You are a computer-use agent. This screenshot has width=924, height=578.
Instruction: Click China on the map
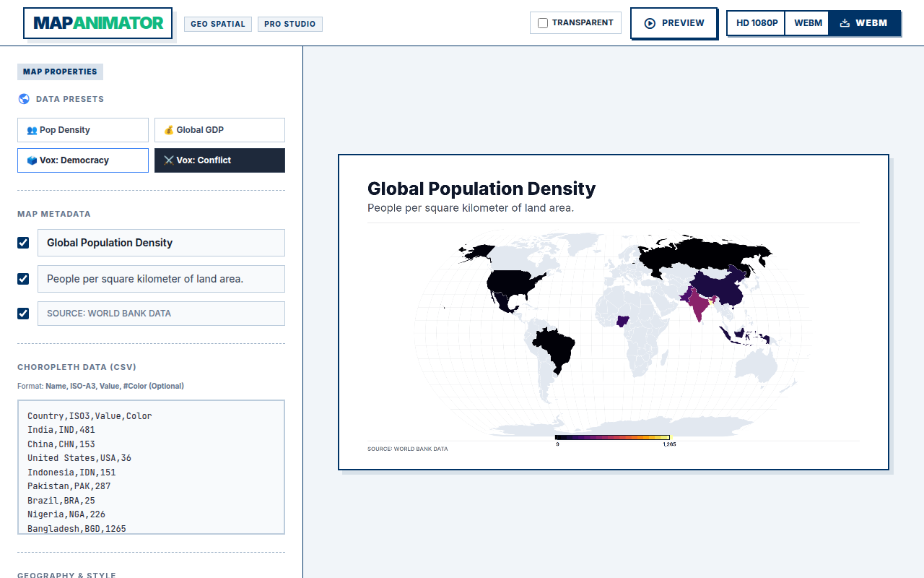pos(722,288)
